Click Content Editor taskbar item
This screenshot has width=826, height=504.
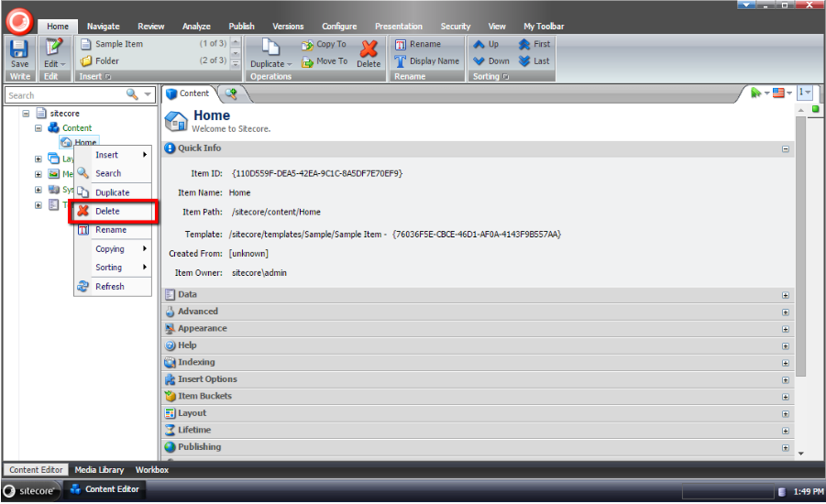coord(105,489)
